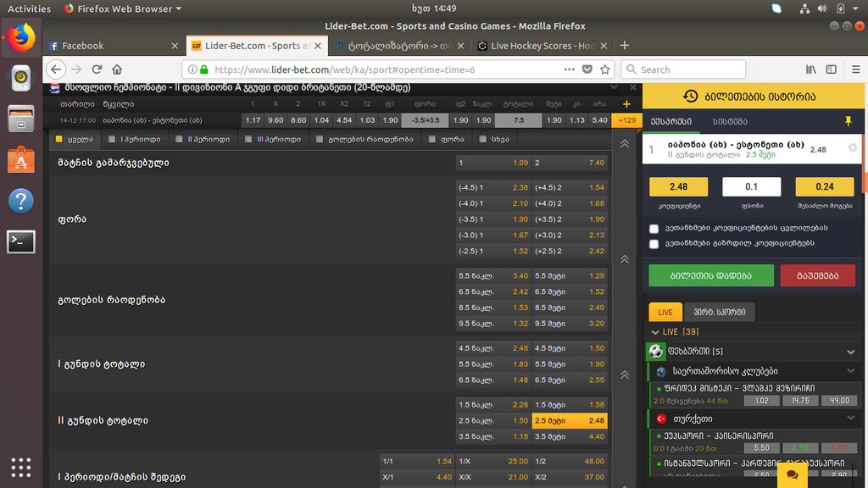Switch to the Live Hockey Scores tab
This screenshot has height=488, width=868.
coord(542,46)
